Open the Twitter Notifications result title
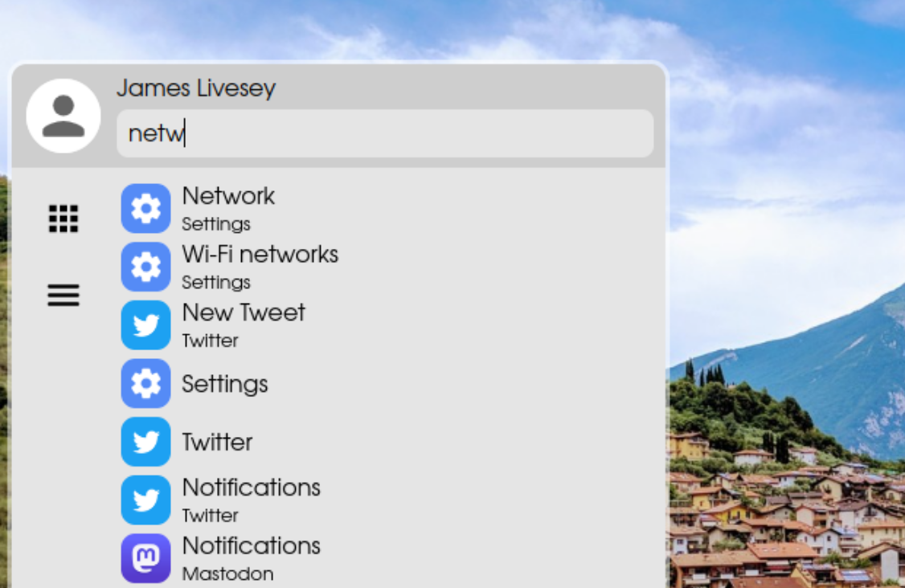 click(251, 488)
